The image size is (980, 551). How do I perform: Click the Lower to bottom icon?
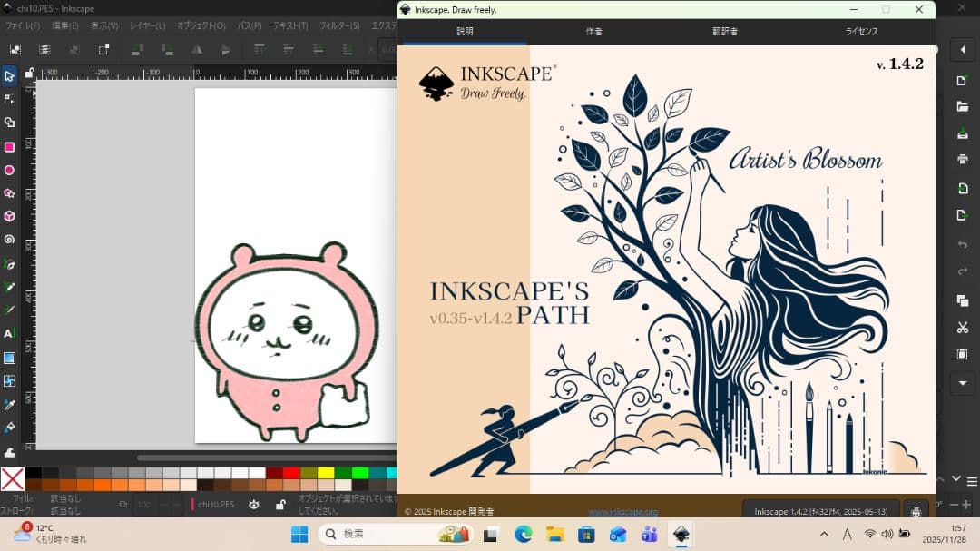pyautogui.click(x=348, y=49)
